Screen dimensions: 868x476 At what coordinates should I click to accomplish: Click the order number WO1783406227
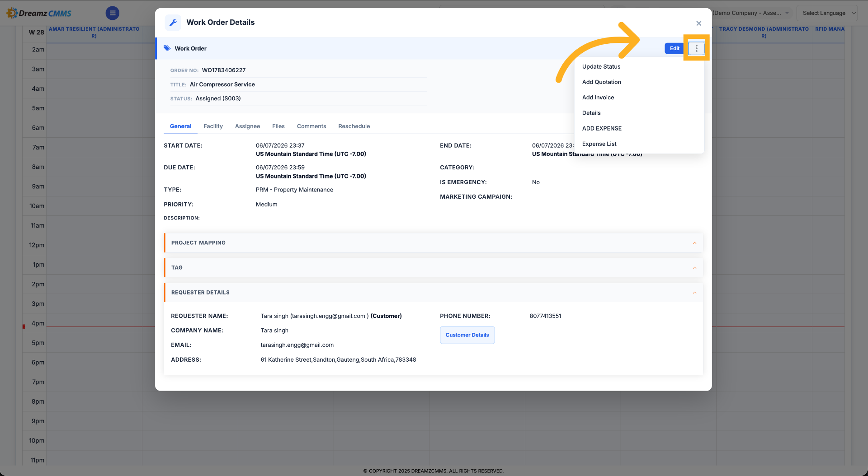tap(224, 70)
